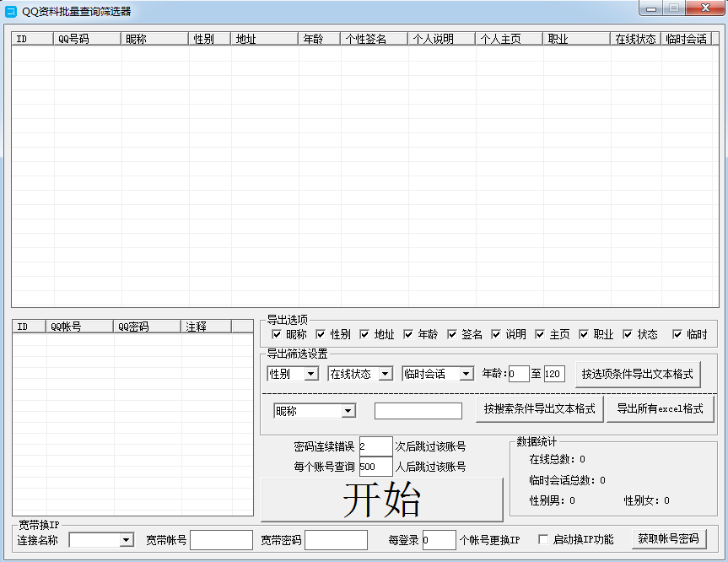Click the 在线状态 column header

pos(636,39)
